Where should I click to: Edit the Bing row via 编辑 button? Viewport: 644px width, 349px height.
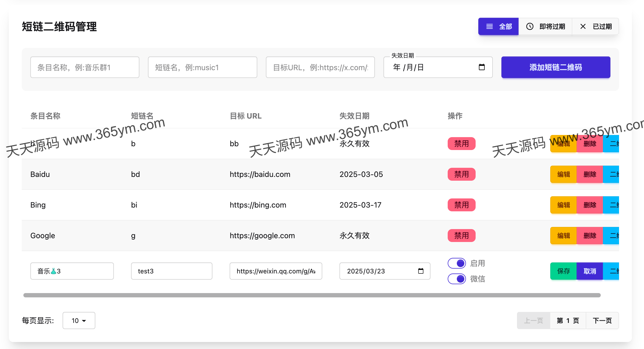pyautogui.click(x=563, y=205)
